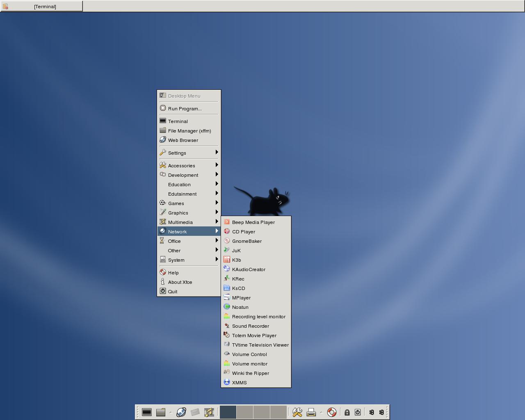Viewport: 525px width, 420px height.
Task: Click the printer icon in the panel
Action: (x=311, y=412)
